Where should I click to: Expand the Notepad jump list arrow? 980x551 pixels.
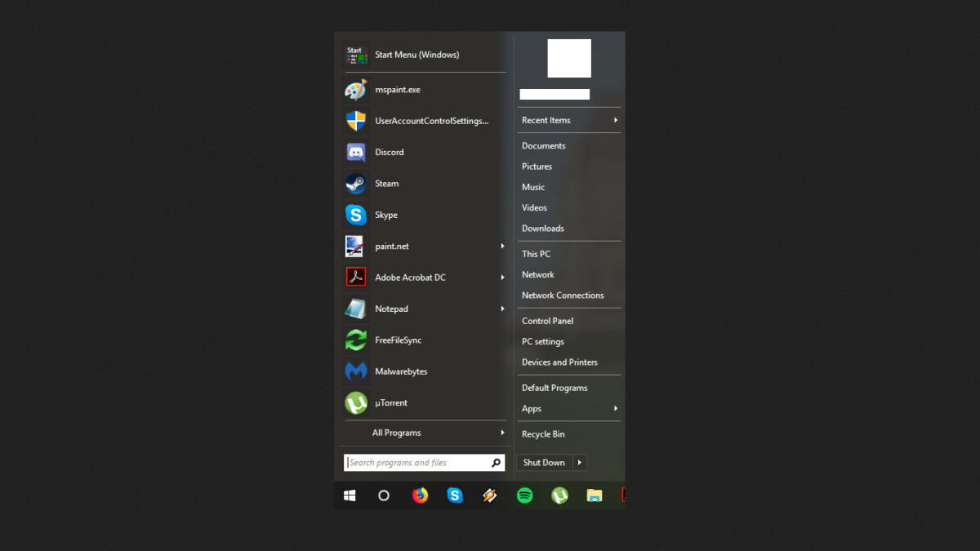pyautogui.click(x=503, y=309)
